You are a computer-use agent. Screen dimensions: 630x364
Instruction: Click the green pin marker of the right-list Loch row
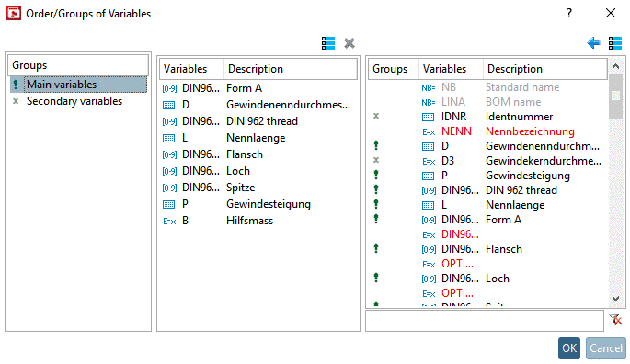pos(376,278)
